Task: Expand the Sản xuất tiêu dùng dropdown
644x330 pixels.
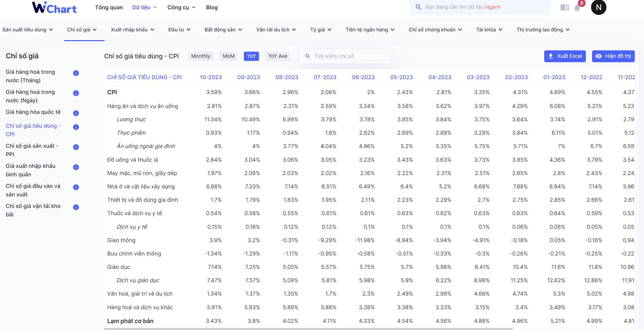Action: coord(27,30)
